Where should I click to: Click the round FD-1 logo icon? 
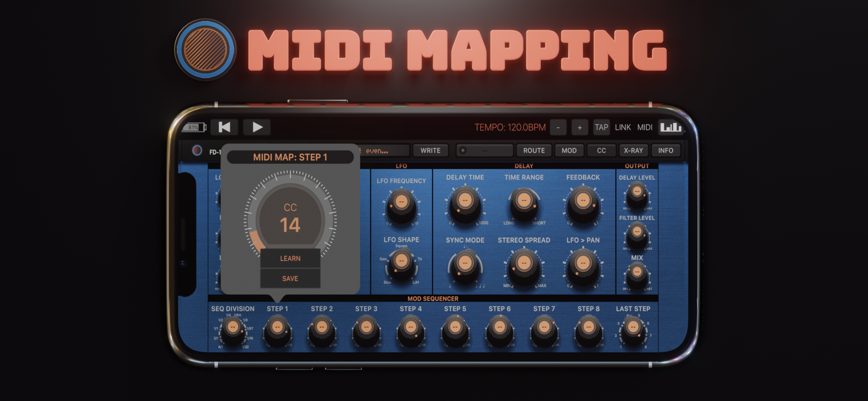(197, 150)
